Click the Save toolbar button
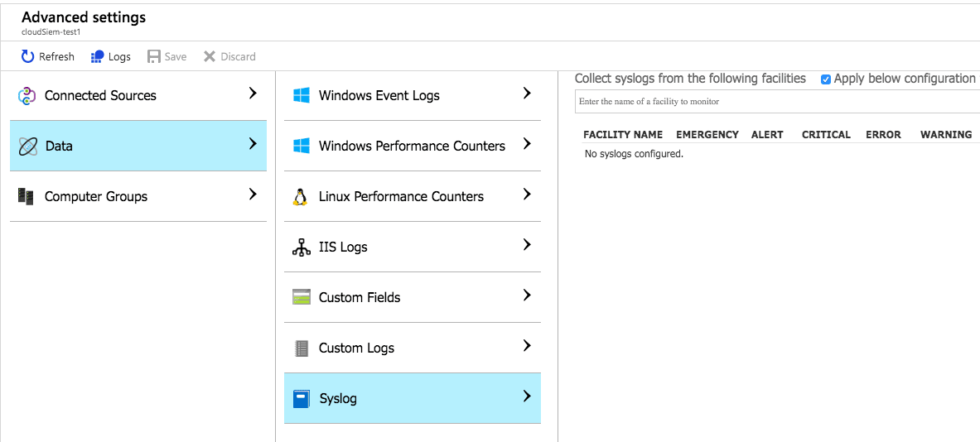Viewport: 980px width, 442px height. click(x=167, y=57)
